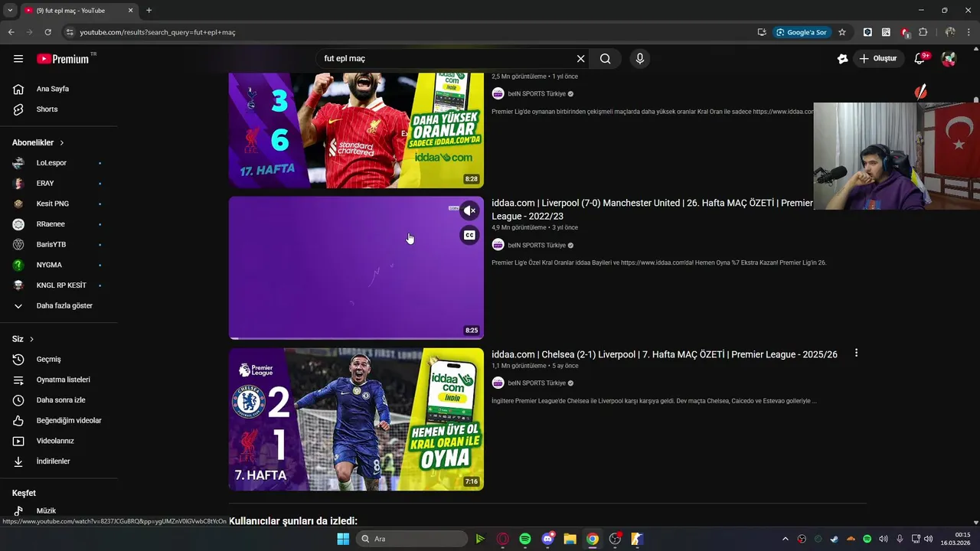Image resolution: width=980 pixels, height=551 pixels.
Task: Reload the page in Chrome
Action: [x=47, y=32]
